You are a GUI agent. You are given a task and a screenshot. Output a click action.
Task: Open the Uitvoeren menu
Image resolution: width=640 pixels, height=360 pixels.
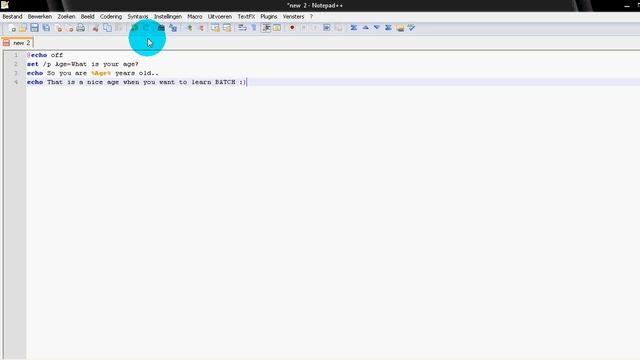[220, 16]
